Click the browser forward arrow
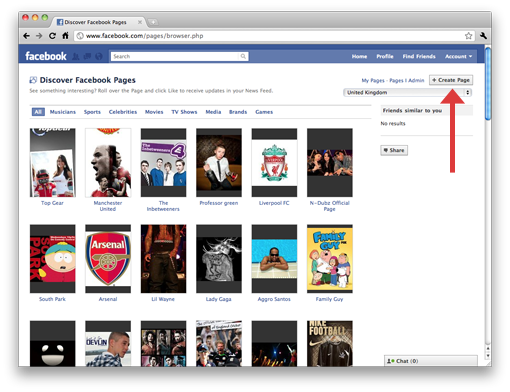Screen dimensions: 510x392 click(x=39, y=36)
